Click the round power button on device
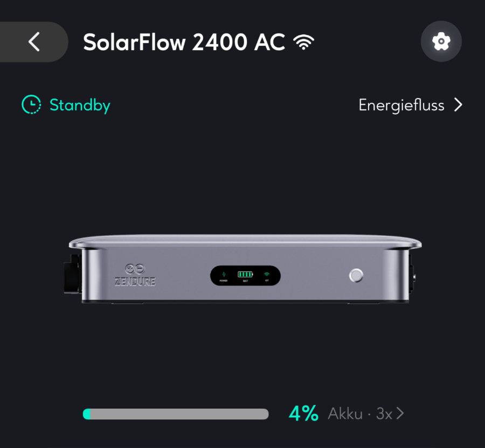Viewport: 485px width, 448px height. (x=356, y=275)
